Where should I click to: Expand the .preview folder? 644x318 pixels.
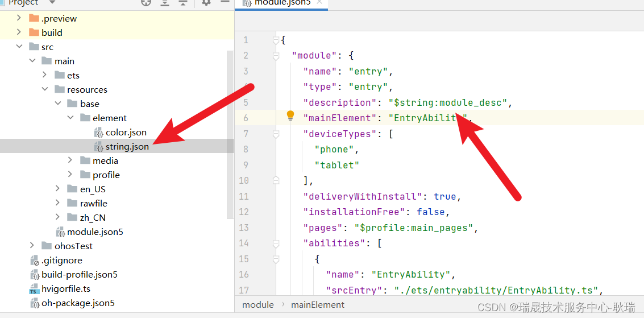[x=19, y=18]
